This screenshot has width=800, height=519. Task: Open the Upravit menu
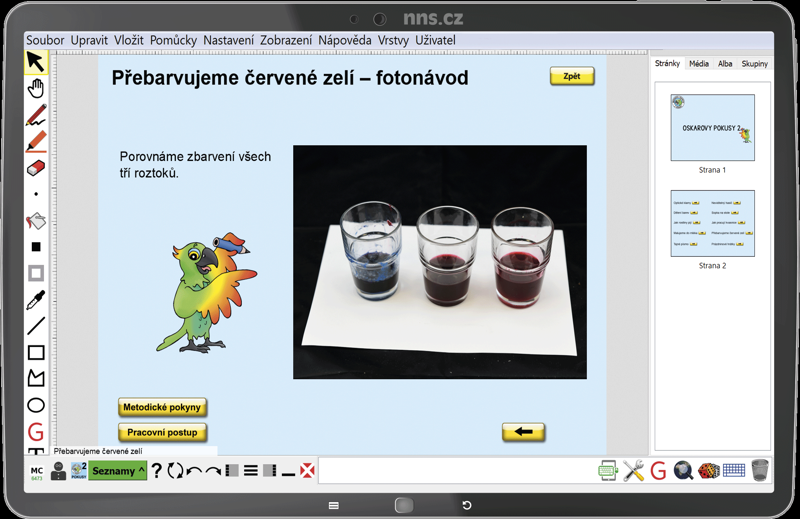coord(89,40)
